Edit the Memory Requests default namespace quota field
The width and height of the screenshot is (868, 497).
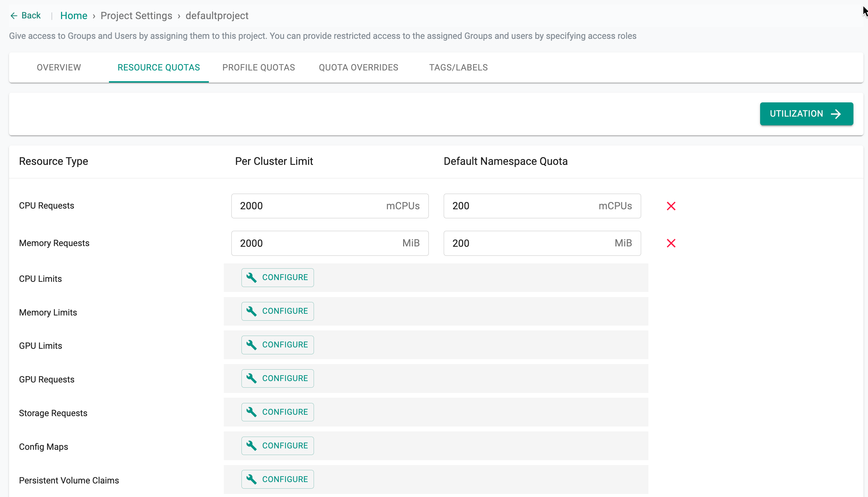tap(542, 243)
